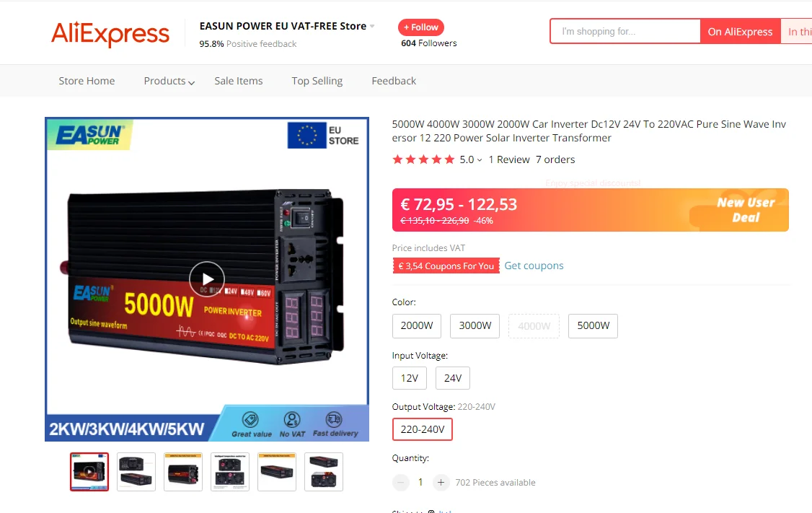
Task: Select the second product thumbnail image
Action: click(x=136, y=472)
